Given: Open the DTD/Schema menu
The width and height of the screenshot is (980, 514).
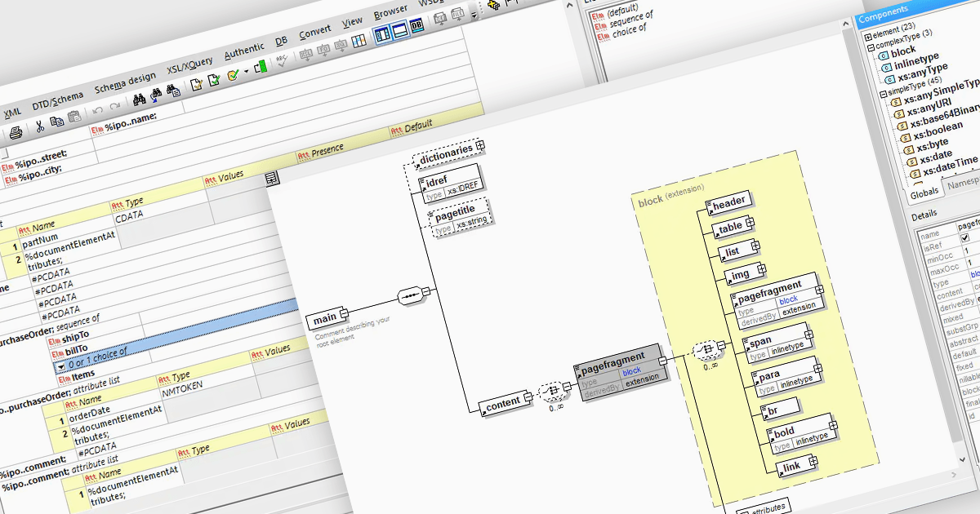Looking at the screenshot, I should tap(58, 101).
